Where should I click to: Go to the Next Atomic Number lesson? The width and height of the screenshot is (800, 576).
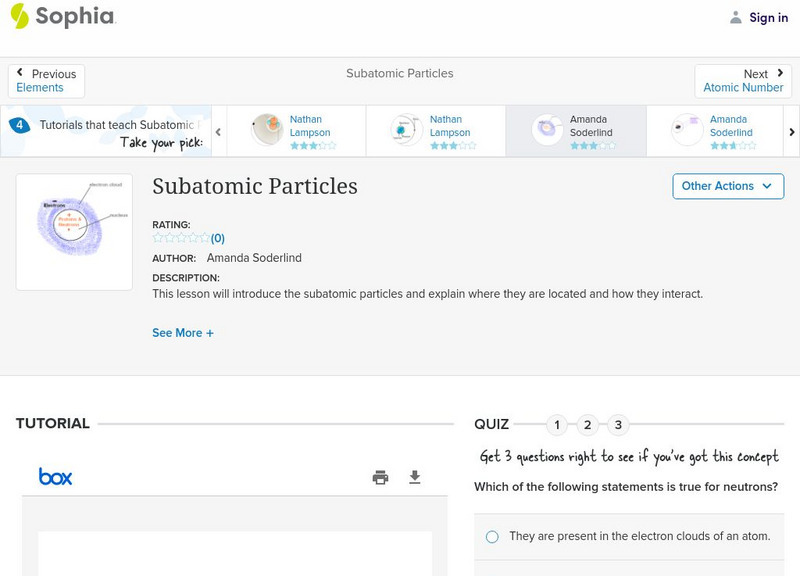pos(743,81)
